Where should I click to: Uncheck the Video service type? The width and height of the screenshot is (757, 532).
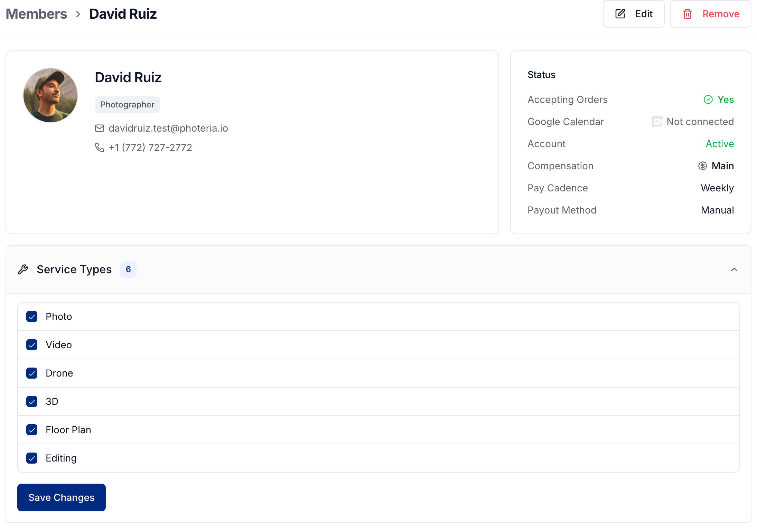(x=32, y=345)
